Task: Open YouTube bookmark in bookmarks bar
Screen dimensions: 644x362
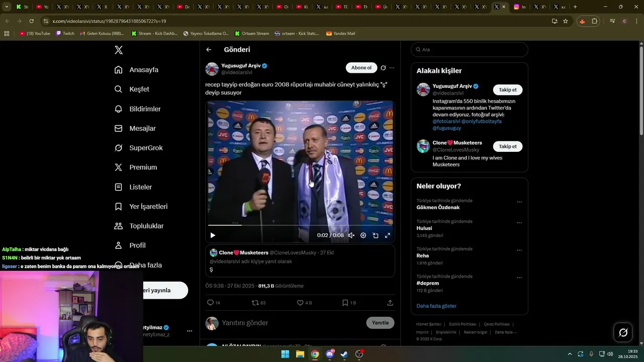Action: point(35,34)
